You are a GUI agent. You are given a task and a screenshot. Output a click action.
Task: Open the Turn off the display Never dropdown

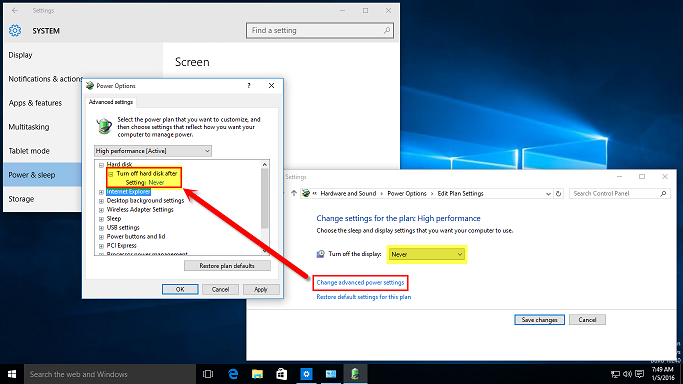click(426, 254)
